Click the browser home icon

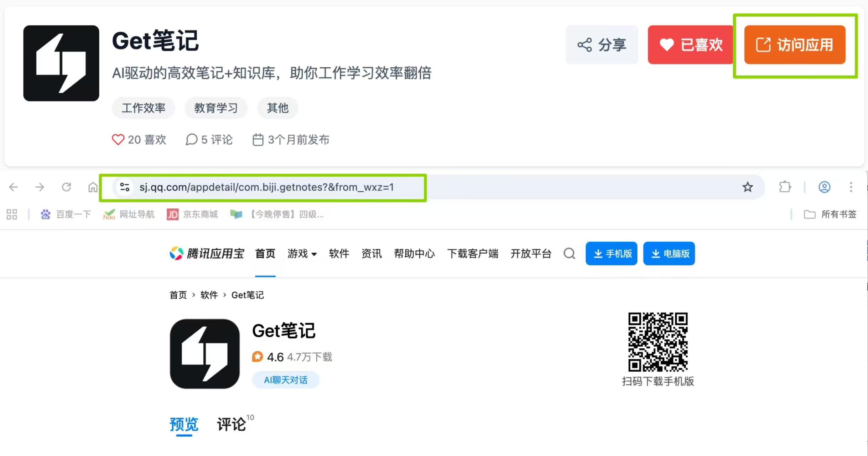93,187
